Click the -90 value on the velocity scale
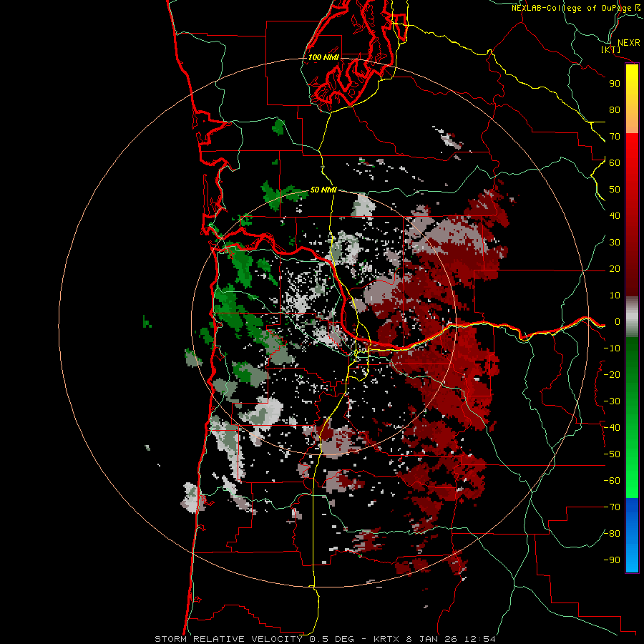The width and height of the screenshot is (644, 644). (612, 560)
